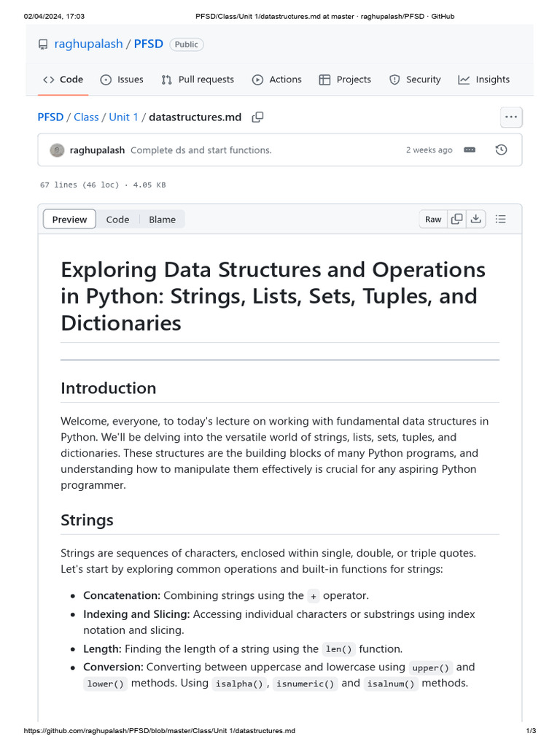Open the three-dot more file actions menu

click(510, 117)
